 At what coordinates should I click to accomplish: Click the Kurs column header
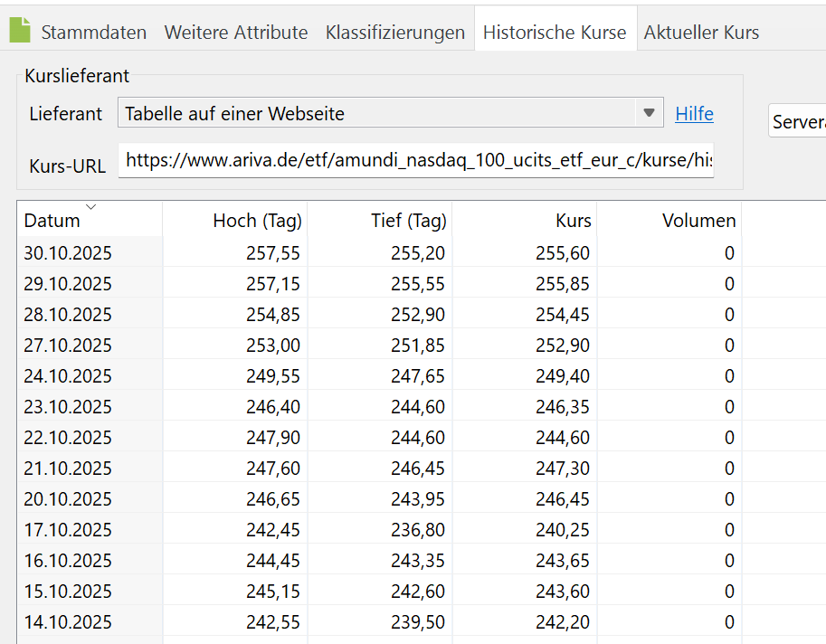pos(574,221)
